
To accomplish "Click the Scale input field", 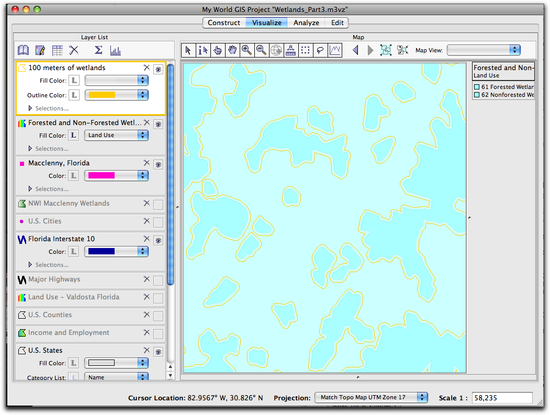I will [x=502, y=398].
